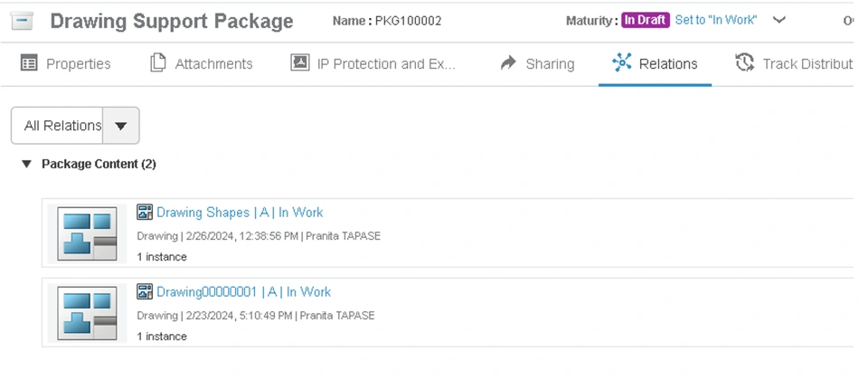The image size is (868, 380).
Task: Click the Set to "In Work" link
Action: pyautogui.click(x=716, y=20)
